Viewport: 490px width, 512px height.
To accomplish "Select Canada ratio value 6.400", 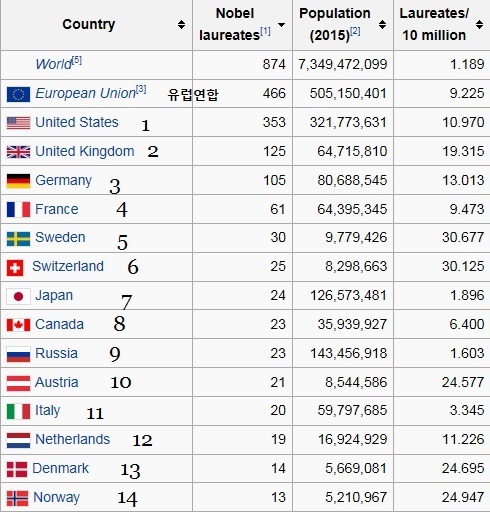I will click(467, 324).
